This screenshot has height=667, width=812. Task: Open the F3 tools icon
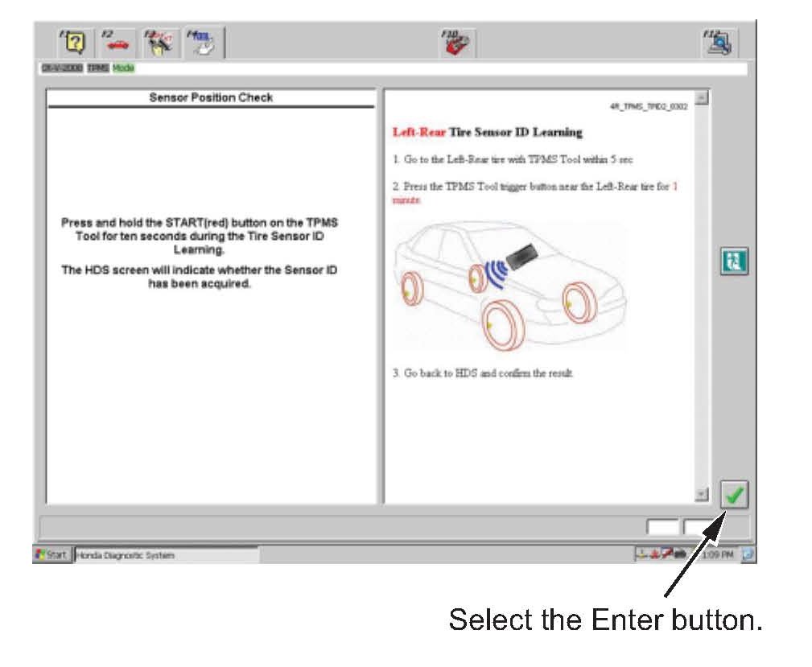[159, 43]
